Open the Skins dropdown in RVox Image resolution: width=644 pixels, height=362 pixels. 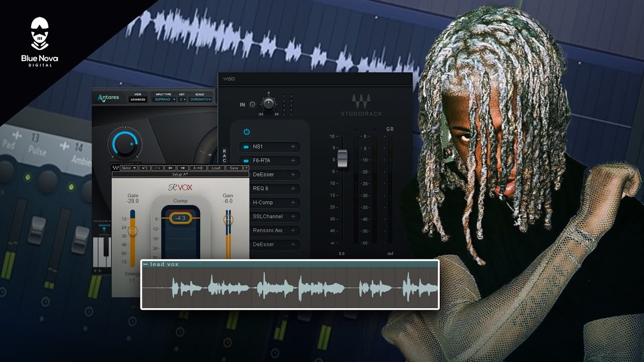[128, 168]
